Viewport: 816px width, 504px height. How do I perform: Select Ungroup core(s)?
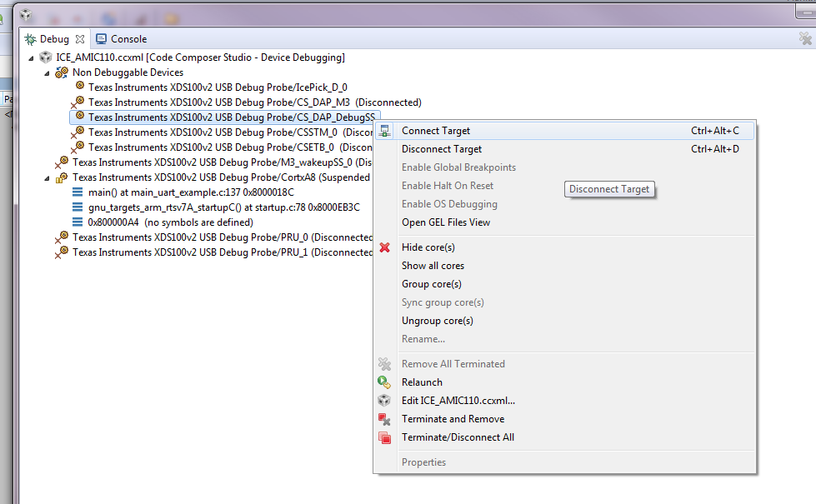click(564, 321)
